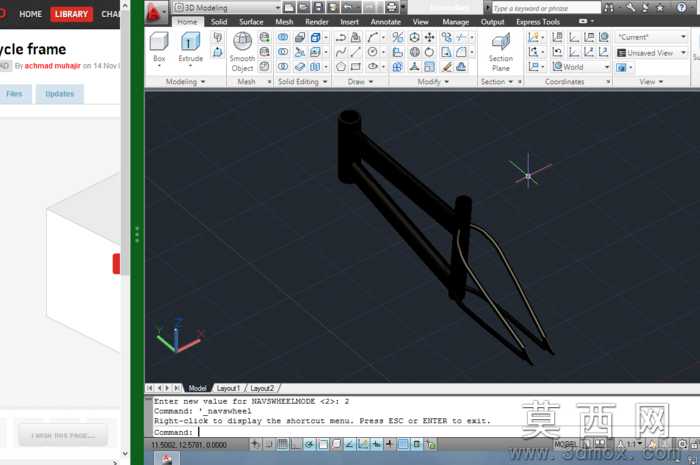Switch to the Annotate ribbon tab
This screenshot has height=465, width=700.
pyautogui.click(x=386, y=22)
